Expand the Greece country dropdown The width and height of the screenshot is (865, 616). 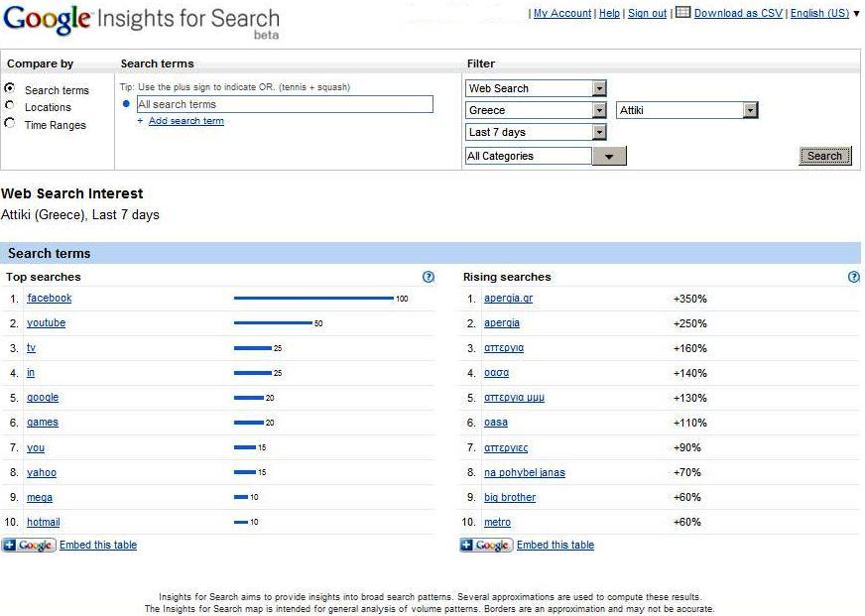pos(598,110)
